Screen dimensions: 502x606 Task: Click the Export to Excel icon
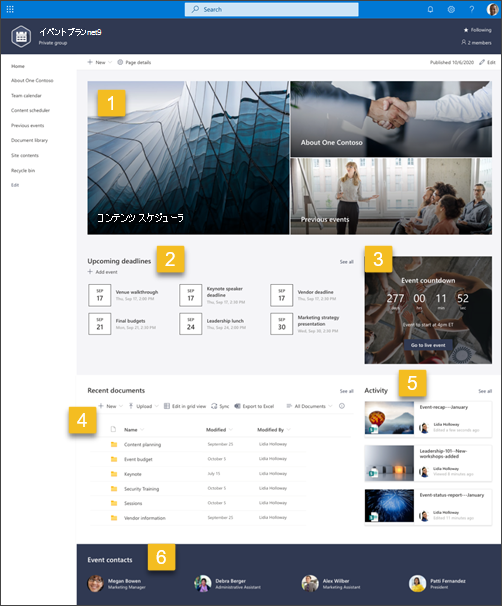(x=238, y=406)
